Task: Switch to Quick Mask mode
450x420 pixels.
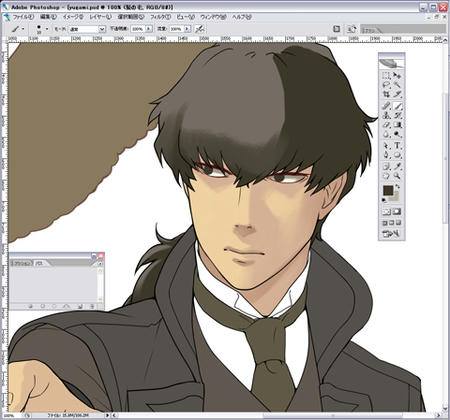Action: [x=397, y=211]
